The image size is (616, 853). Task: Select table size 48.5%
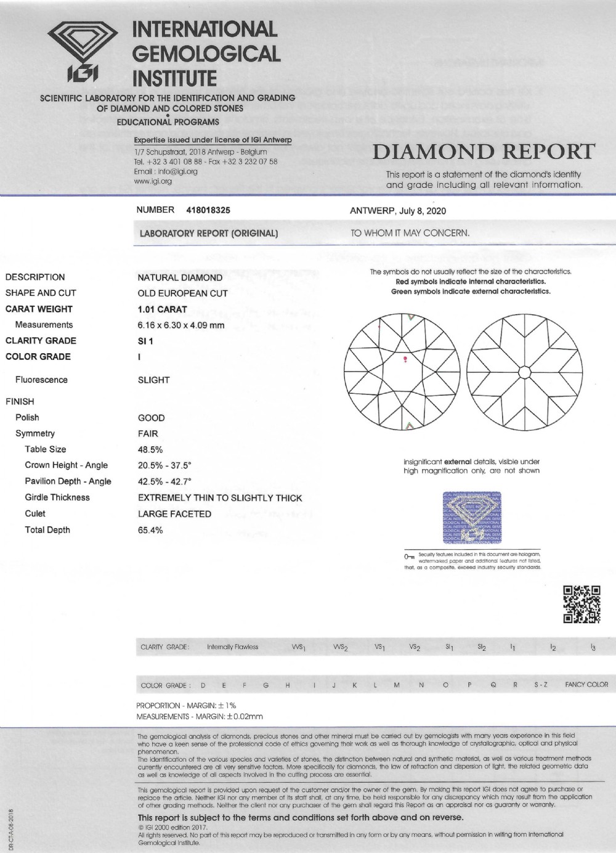pyautogui.click(x=150, y=450)
